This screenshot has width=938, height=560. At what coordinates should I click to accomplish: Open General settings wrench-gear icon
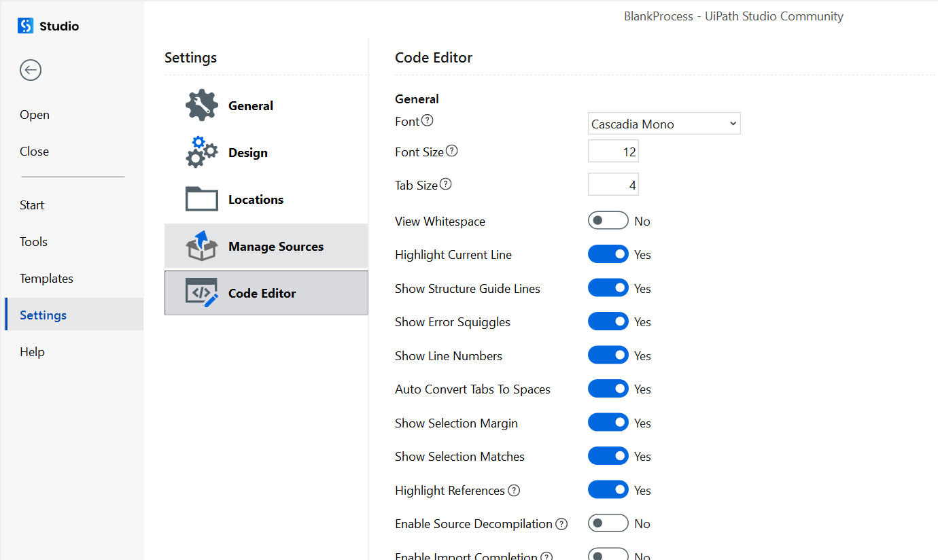click(202, 105)
